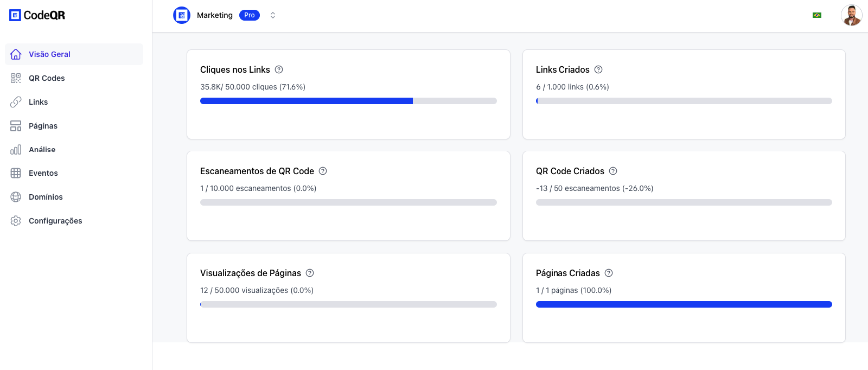Viewport: 868px width, 370px height.
Task: Click the Cliques nos Links progress bar
Action: click(x=348, y=101)
